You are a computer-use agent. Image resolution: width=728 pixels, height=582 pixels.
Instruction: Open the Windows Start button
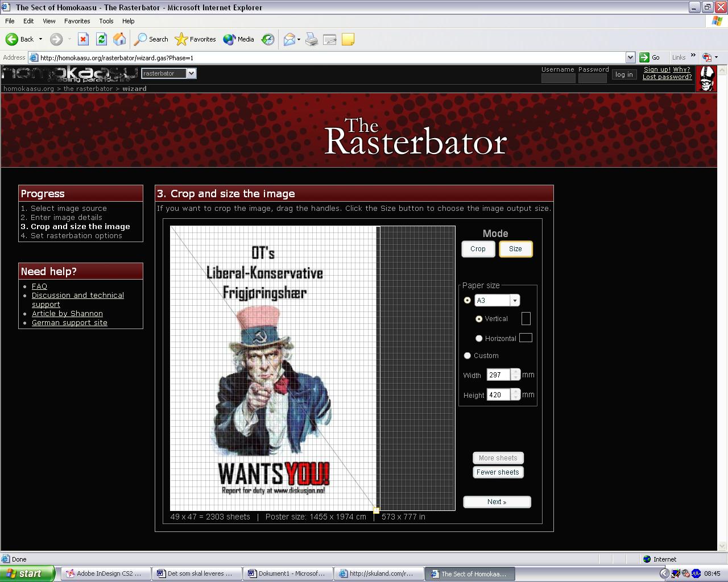click(27, 573)
